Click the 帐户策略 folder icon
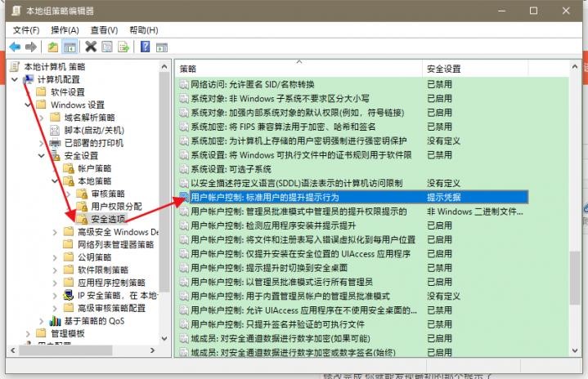 [69, 168]
